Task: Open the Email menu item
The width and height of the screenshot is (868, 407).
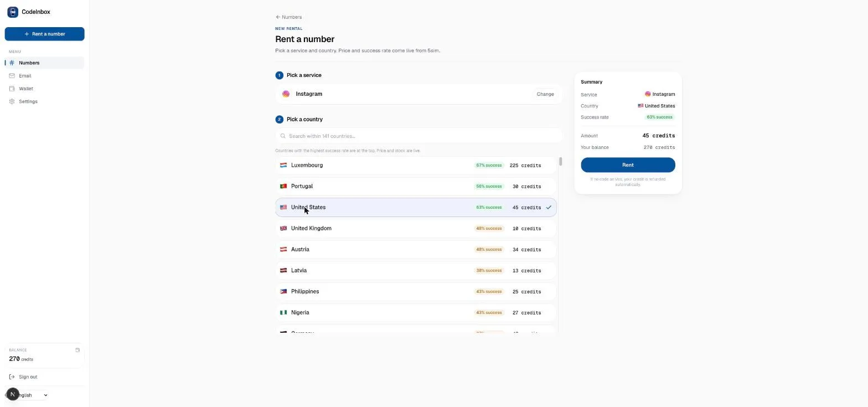Action: (x=44, y=76)
